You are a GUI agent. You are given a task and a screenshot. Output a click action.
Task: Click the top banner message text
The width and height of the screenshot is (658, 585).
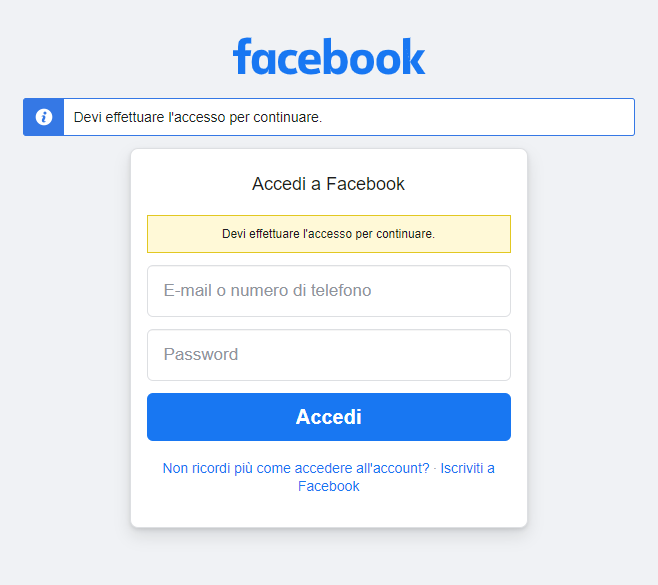click(198, 117)
